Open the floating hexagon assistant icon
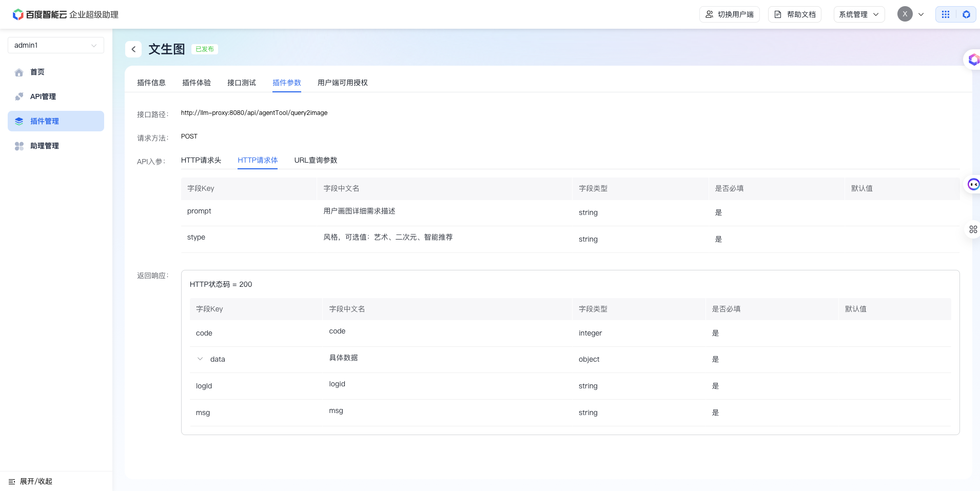 [973, 60]
